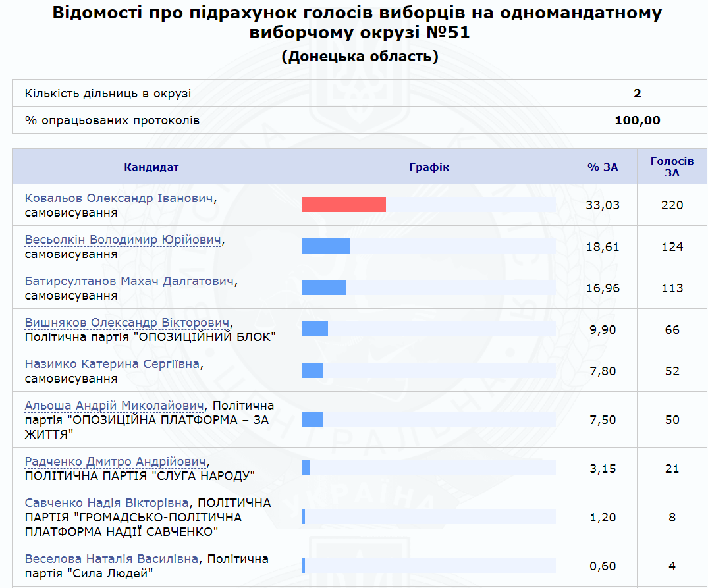
Task: Open candidate Весьолкін Володимир Юрійович link
Action: click(x=123, y=240)
